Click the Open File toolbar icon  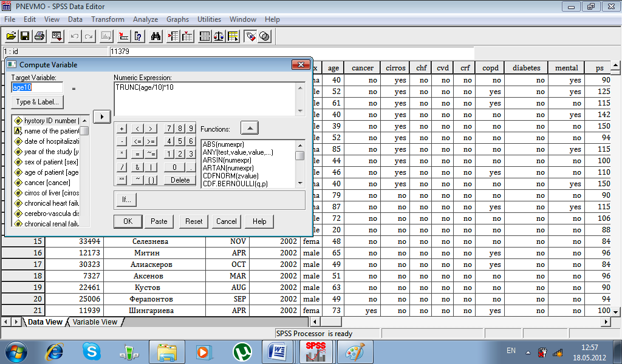[11, 36]
